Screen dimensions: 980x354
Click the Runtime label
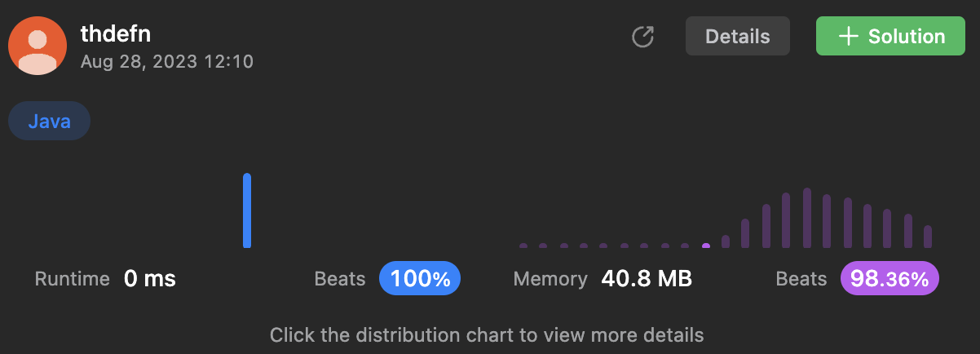tap(72, 279)
